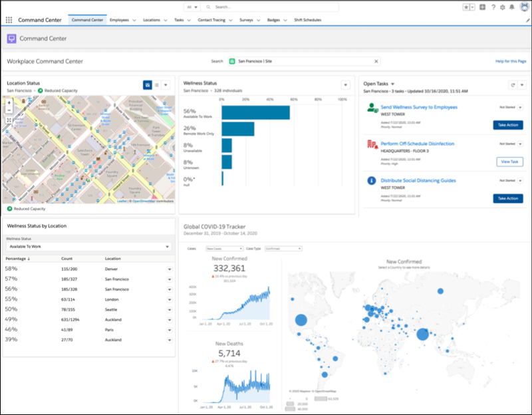Click the map zoom out minus button
This screenshot has height=415, width=532.
(9, 110)
